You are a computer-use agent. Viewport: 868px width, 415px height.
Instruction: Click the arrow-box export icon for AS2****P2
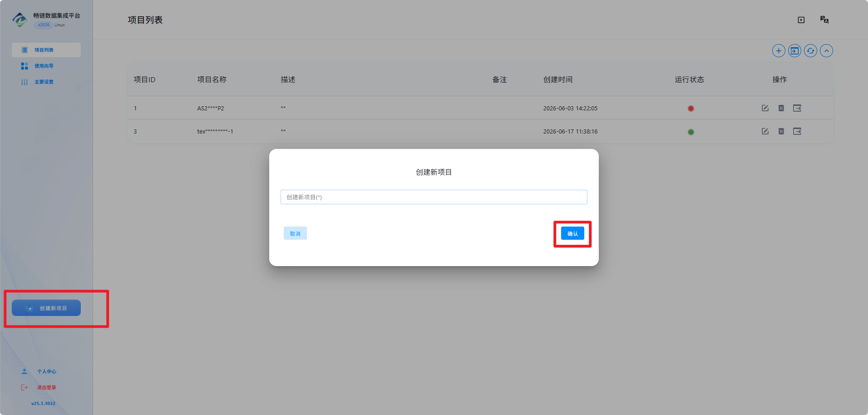[x=797, y=108]
